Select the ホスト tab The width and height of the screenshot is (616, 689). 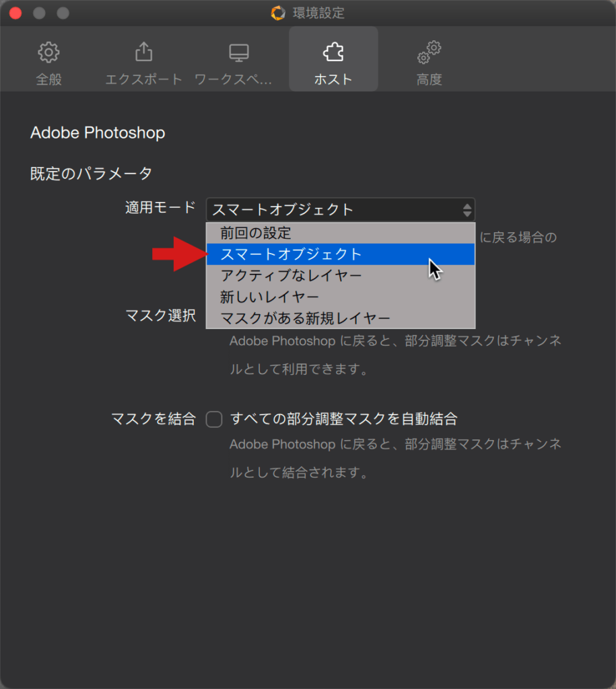pyautogui.click(x=333, y=59)
